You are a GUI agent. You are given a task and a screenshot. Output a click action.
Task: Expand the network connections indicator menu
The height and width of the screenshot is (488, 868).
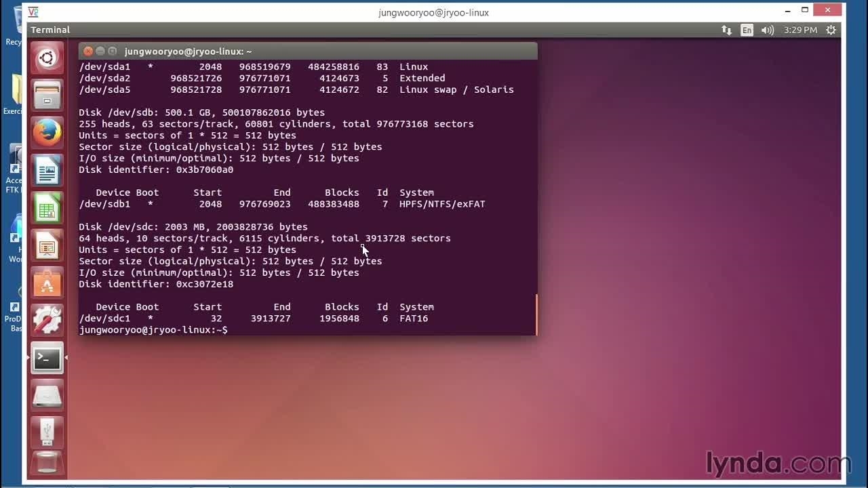(726, 30)
